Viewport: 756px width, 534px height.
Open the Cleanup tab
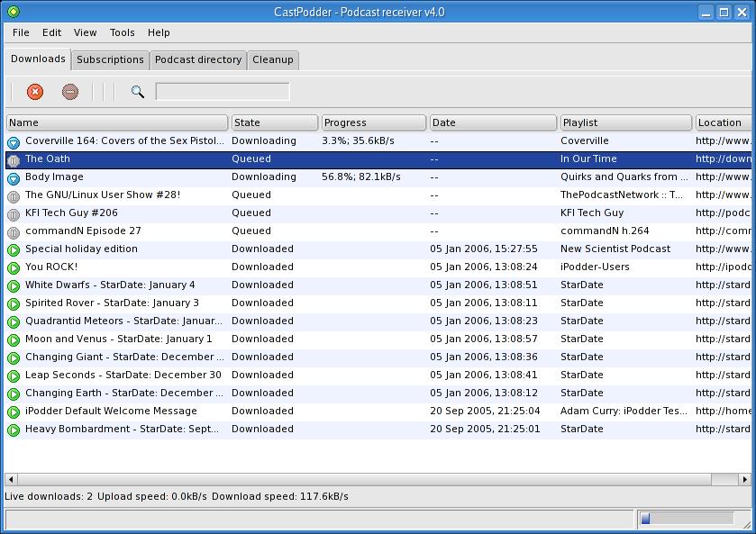(272, 59)
